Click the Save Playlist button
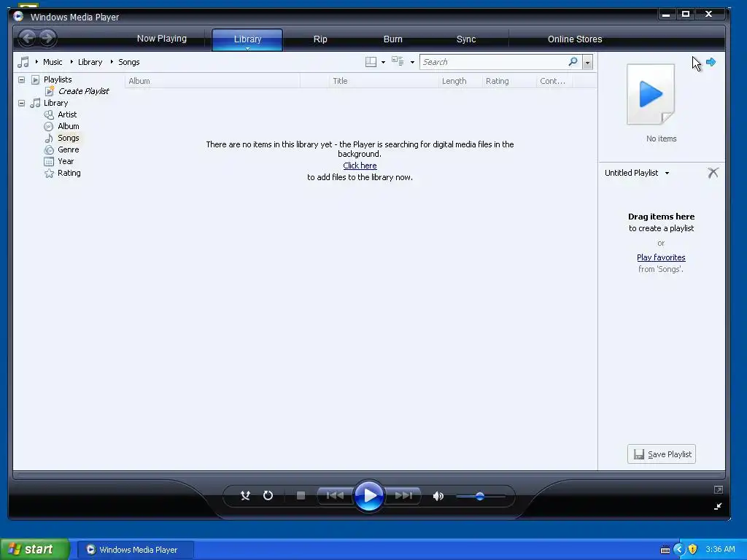This screenshot has width=747, height=560. 661,454
